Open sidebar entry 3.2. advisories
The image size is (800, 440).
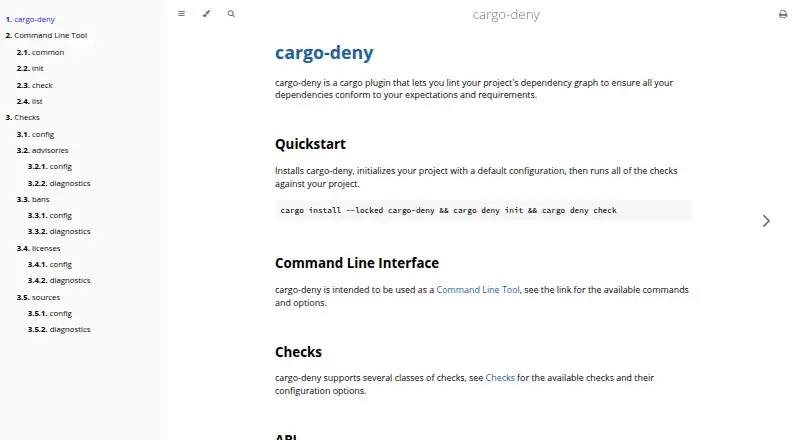(42, 150)
